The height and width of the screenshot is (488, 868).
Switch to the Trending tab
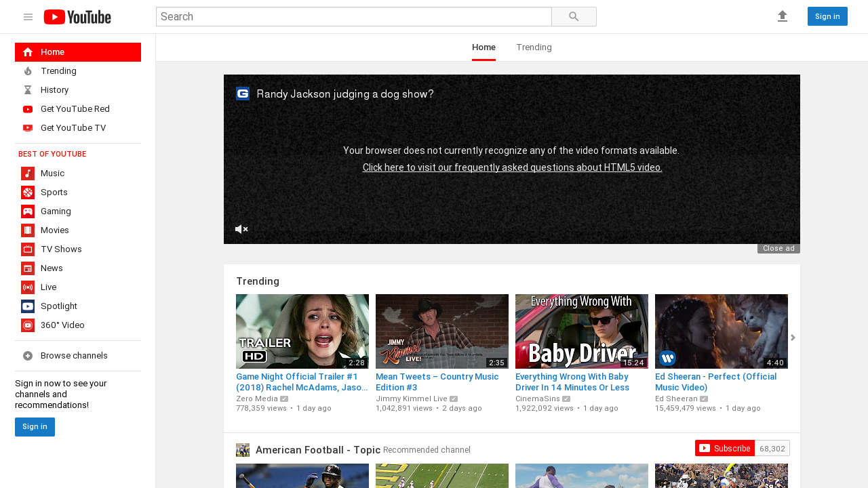pyautogui.click(x=534, y=47)
